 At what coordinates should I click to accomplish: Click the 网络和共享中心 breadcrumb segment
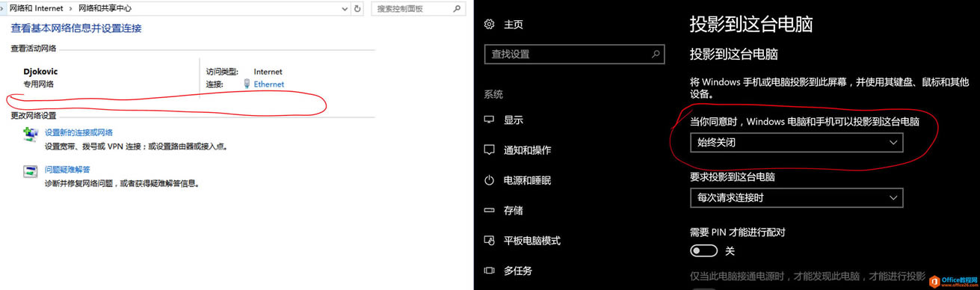coord(105,8)
